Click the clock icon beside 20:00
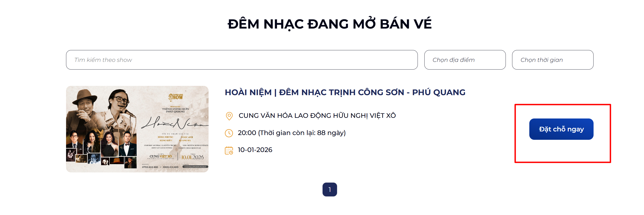The height and width of the screenshot is (215, 644). tap(229, 133)
